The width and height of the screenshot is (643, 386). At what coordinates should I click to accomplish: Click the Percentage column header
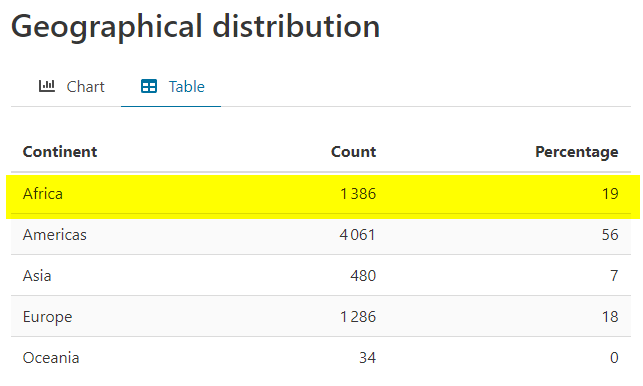(577, 152)
